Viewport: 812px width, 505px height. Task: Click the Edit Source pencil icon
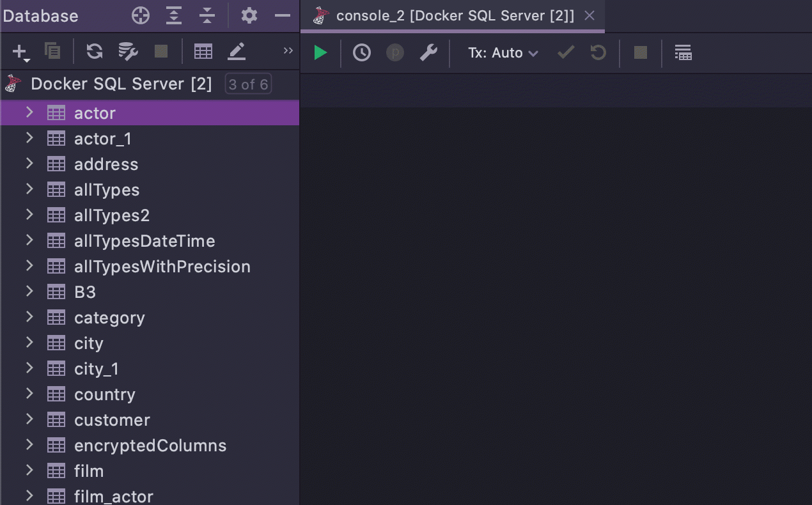pyautogui.click(x=237, y=52)
